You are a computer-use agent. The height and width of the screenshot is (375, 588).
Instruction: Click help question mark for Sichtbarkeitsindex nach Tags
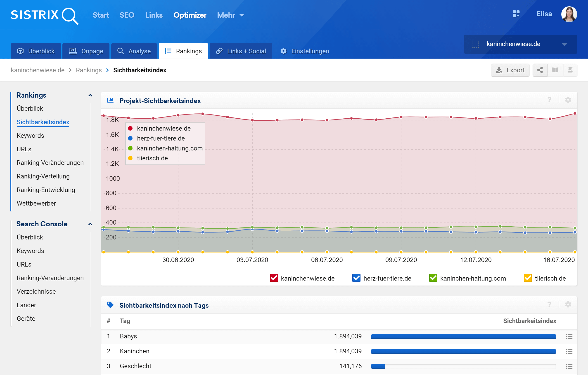coord(549,305)
